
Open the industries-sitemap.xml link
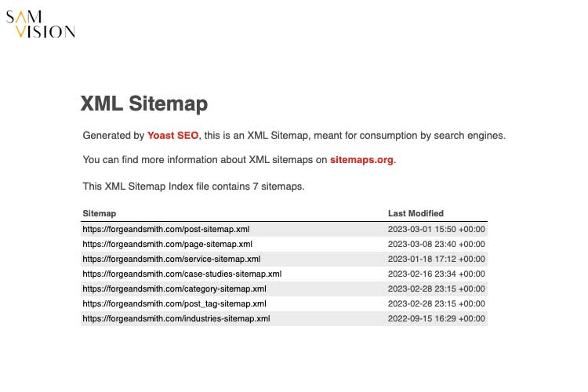point(176,318)
